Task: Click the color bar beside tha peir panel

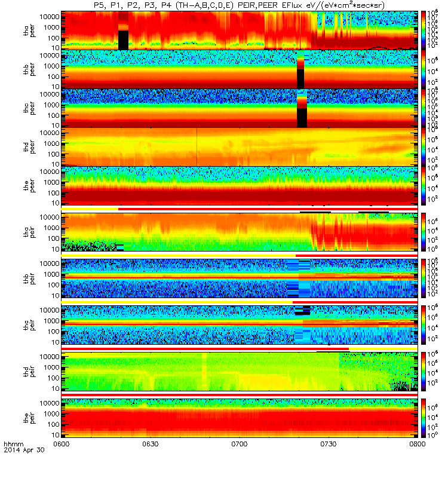Action: click(x=424, y=232)
